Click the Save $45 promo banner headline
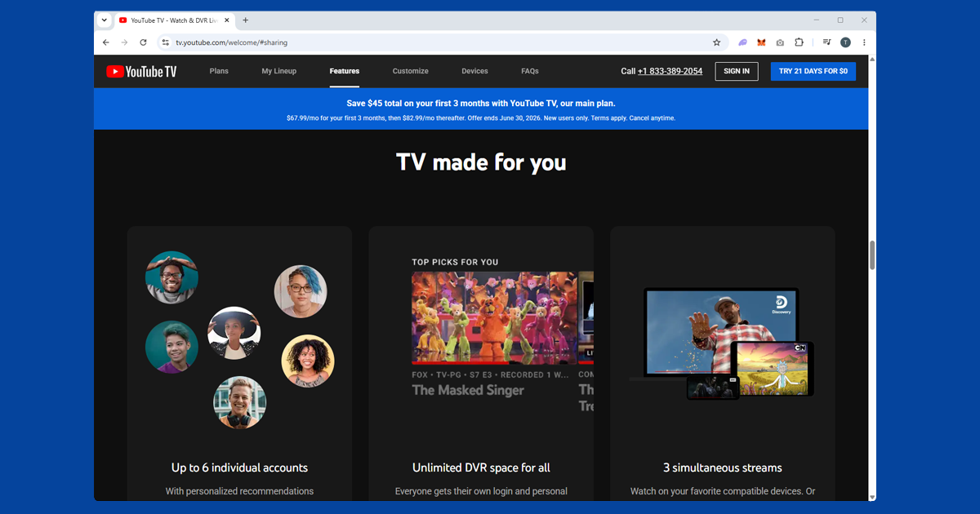 click(481, 104)
